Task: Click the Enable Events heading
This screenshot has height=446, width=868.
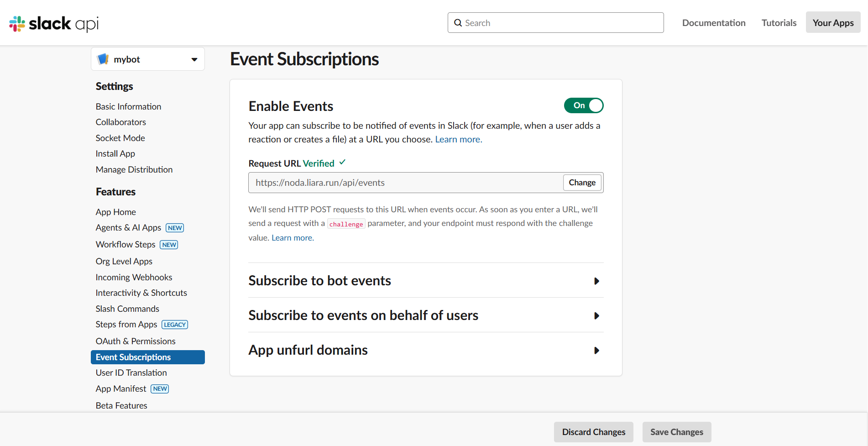Action: pos(291,106)
